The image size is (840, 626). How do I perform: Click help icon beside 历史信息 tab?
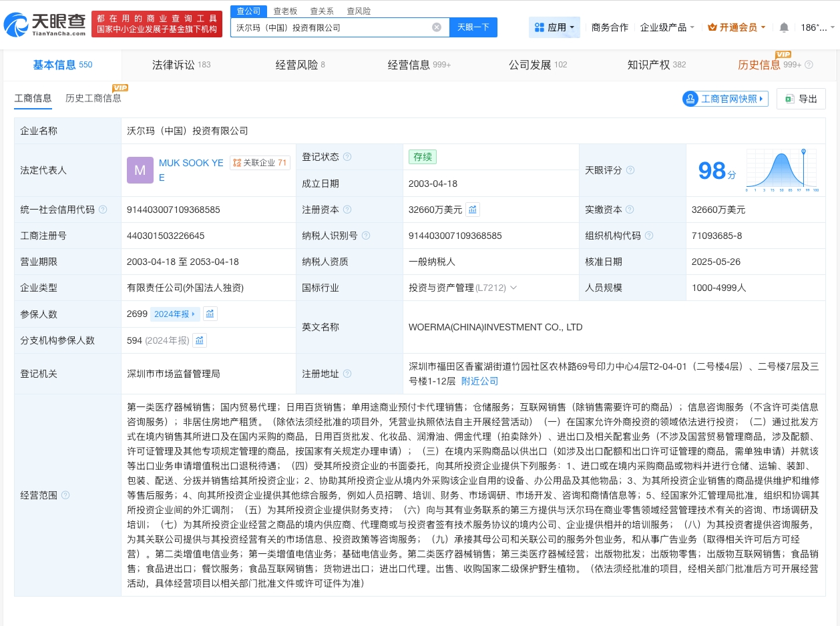809,65
